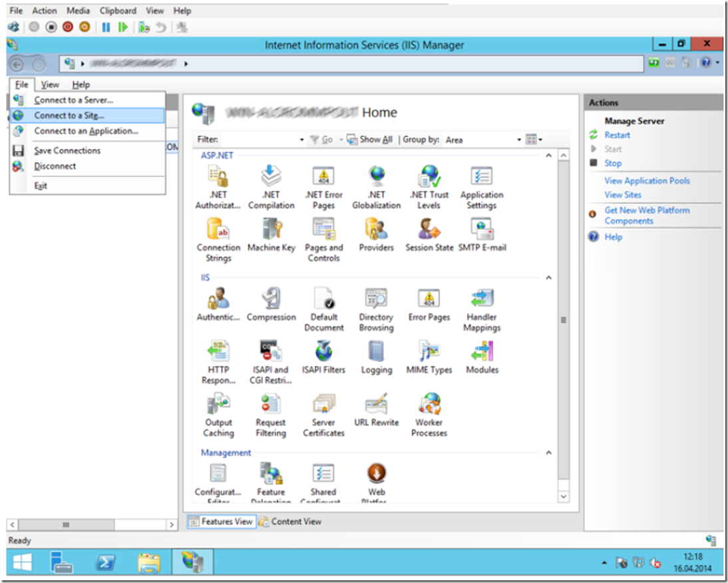Select the Machine Key icon
The image size is (728, 583).
271,236
